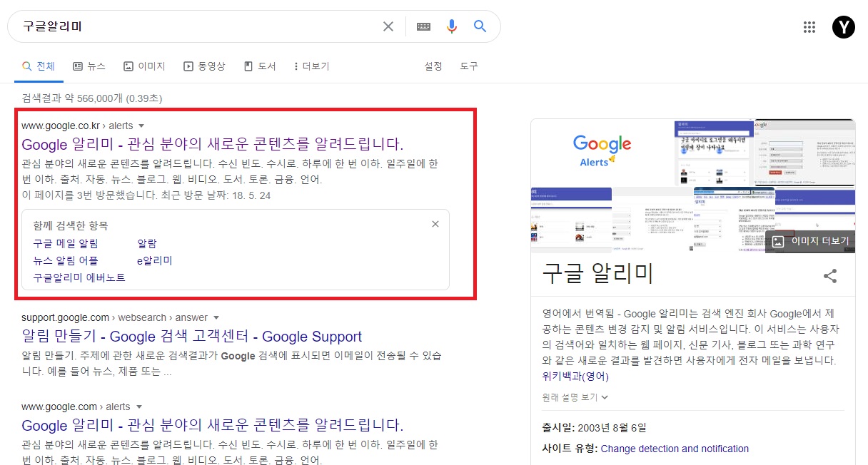This screenshot has height=465, width=868.
Task: Open the on-screen keyboard input tool
Action: point(424,26)
